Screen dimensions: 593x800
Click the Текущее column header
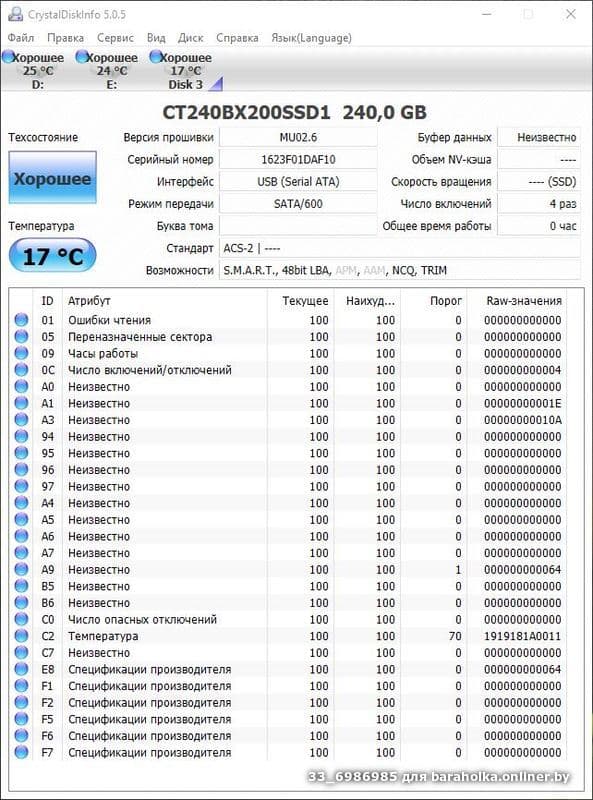[300, 301]
